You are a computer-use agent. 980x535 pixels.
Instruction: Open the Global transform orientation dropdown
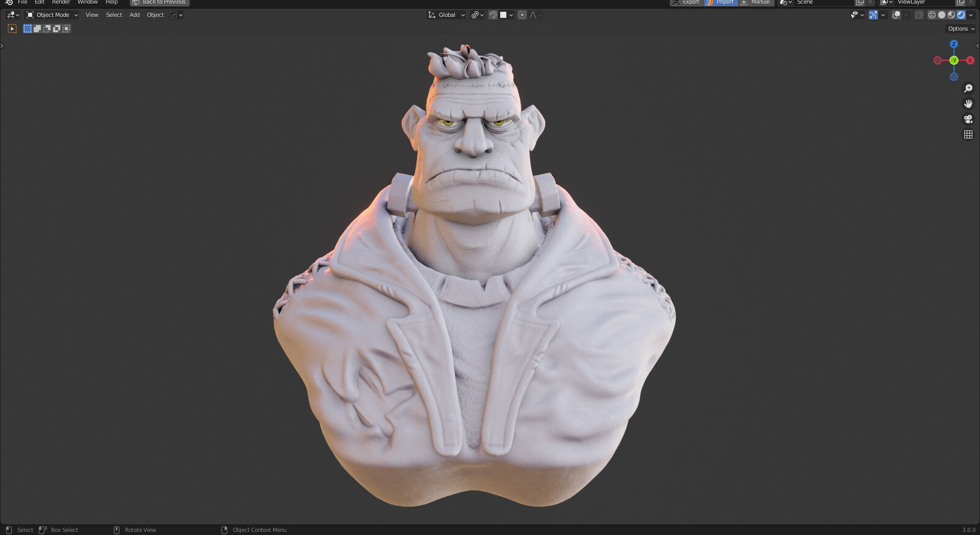pos(447,15)
